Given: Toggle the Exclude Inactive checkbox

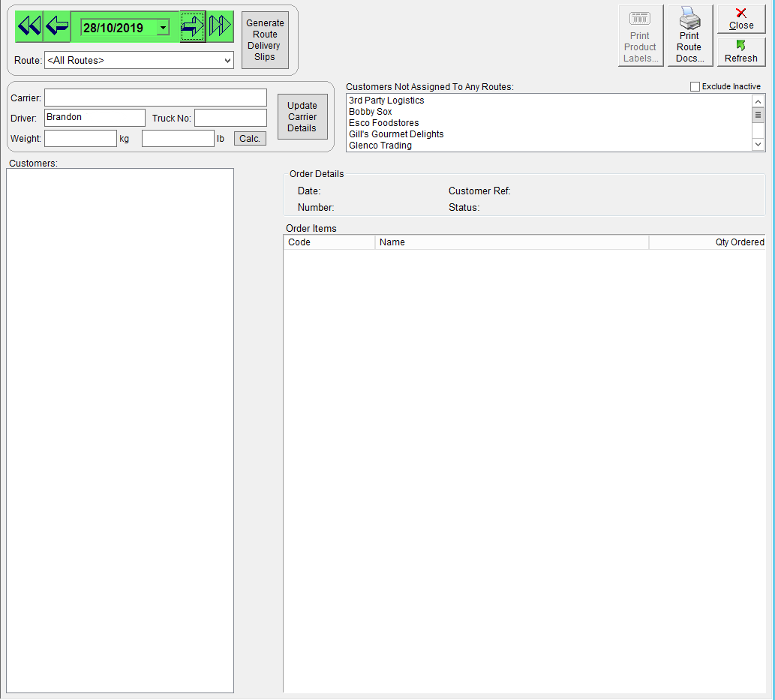Looking at the screenshot, I should (695, 86).
